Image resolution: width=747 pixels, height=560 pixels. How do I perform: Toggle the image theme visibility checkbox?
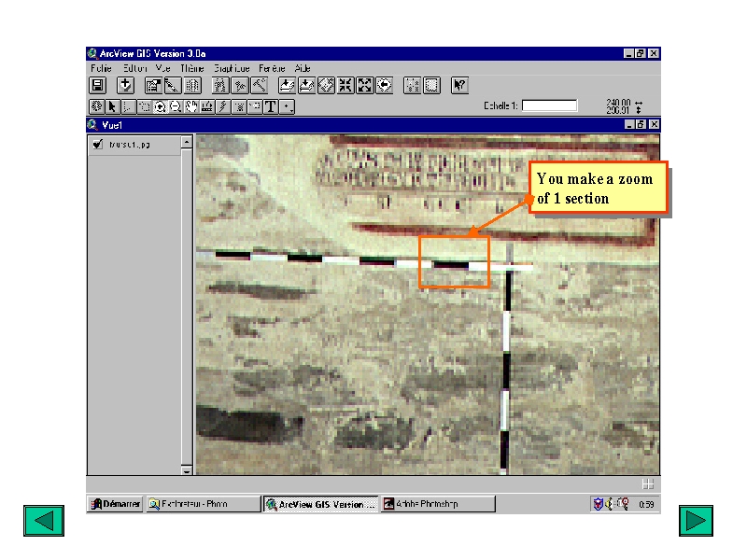point(98,144)
